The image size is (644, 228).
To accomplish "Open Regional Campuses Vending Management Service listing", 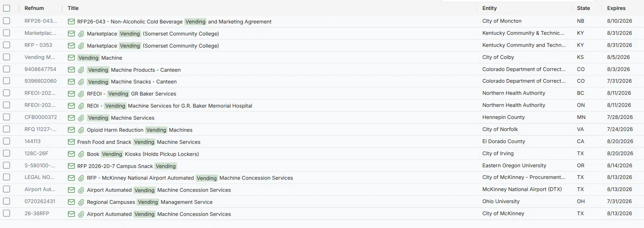I will point(150,202).
